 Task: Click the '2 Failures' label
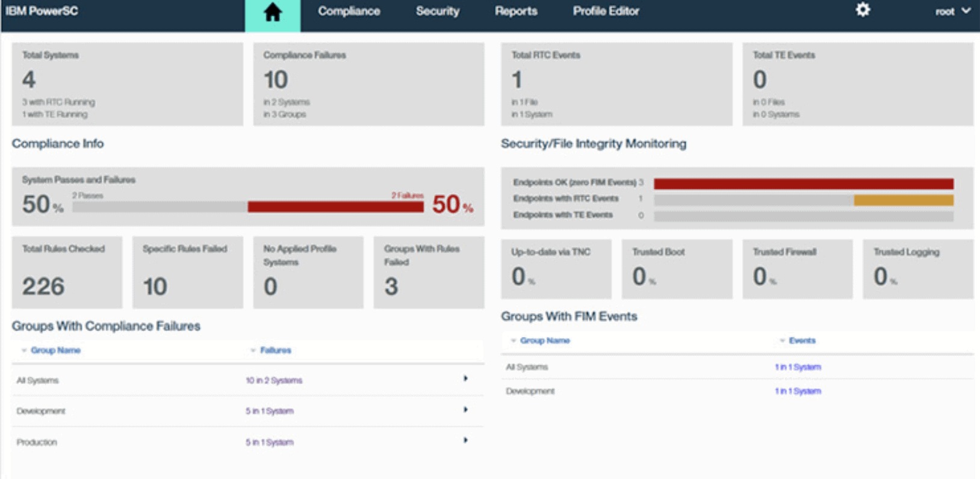[x=408, y=196]
